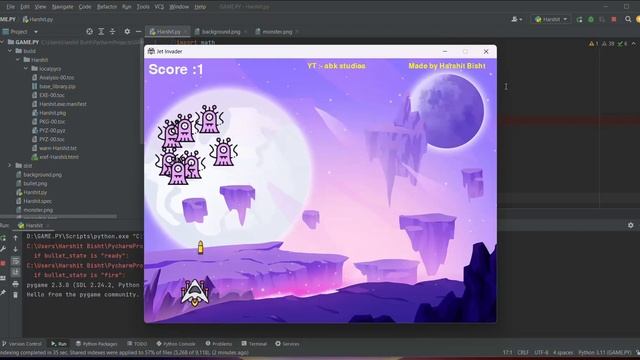This screenshot has width=640, height=360.
Task: Expand the dist folder
Action: [10, 166]
